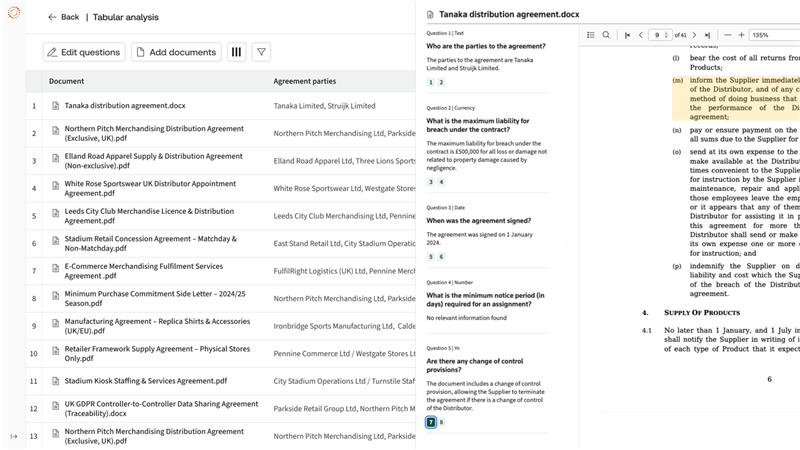Click the file icon of row 2
Image resolution: width=800 pixels, height=450 pixels.
[x=56, y=131]
